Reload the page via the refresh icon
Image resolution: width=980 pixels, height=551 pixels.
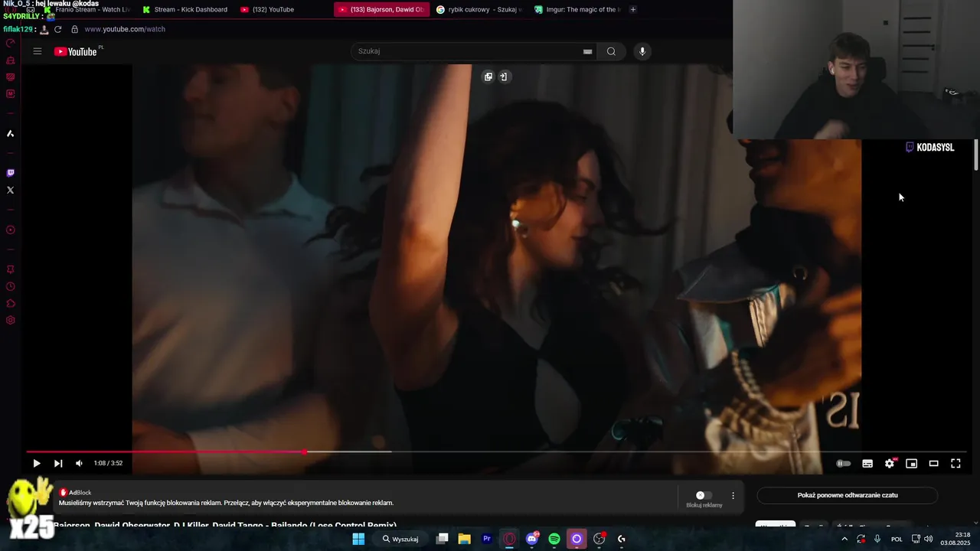tap(57, 29)
